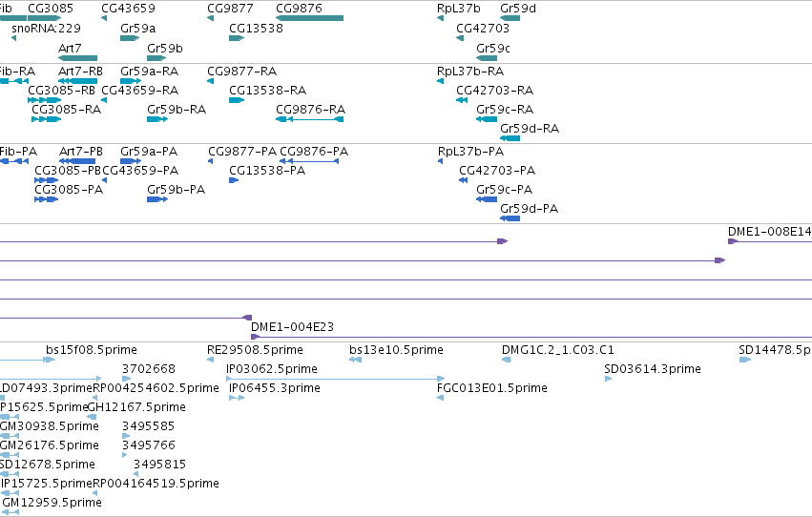Viewport: 812px width, 517px height.
Task: Click the CG13538 gene arrow
Action: click(237, 38)
